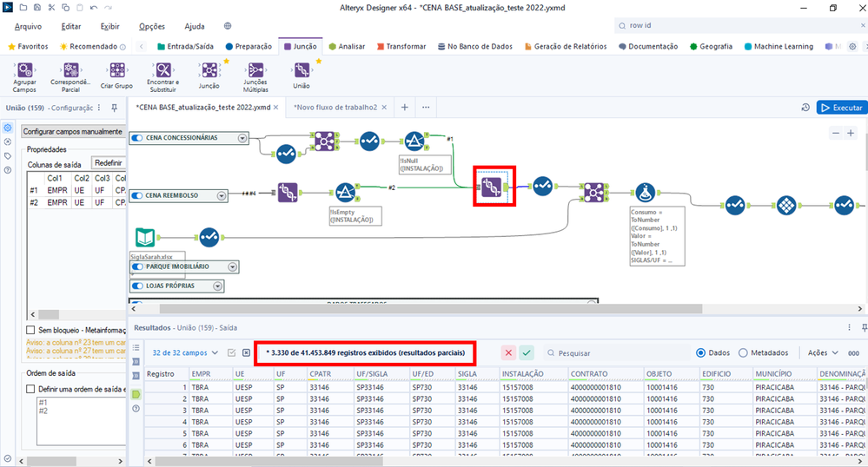Select the filter node labeled !IsNull([INSTALAÇÃO])
Viewport: 868px width, 467px height.
tap(414, 141)
